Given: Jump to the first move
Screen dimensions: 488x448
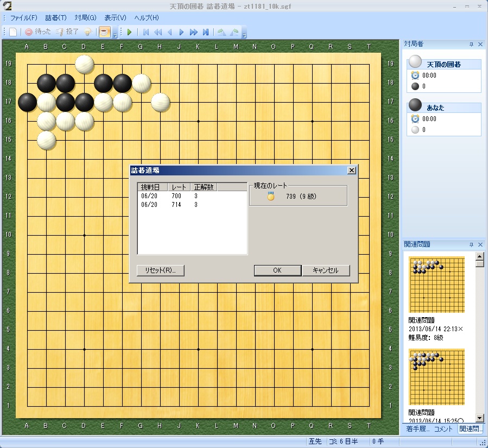Looking at the screenshot, I should 146,32.
